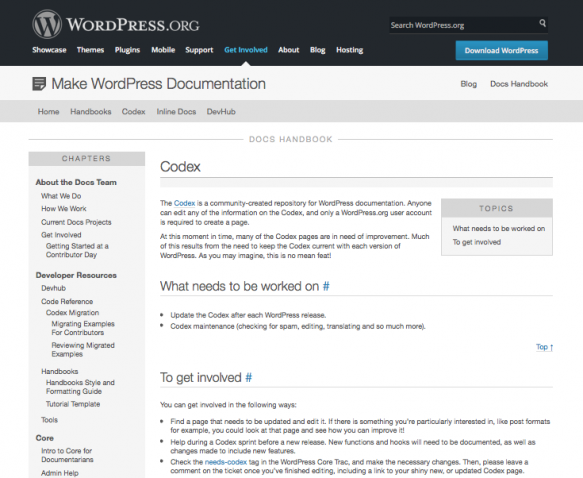Click the # anchor next to What needs to be worked on
Image resolution: width=583 pixels, height=478 pixels.
pyautogui.click(x=326, y=286)
